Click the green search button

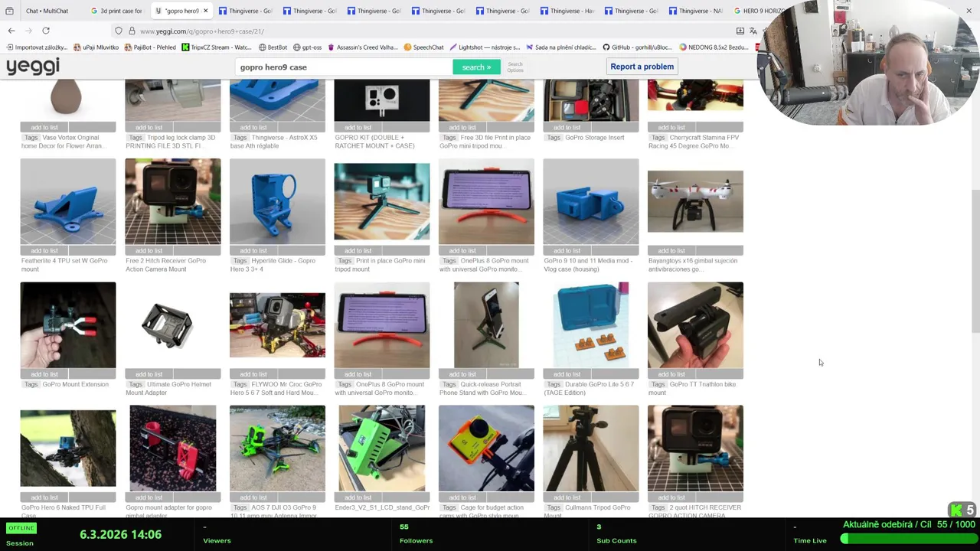pyautogui.click(x=476, y=67)
